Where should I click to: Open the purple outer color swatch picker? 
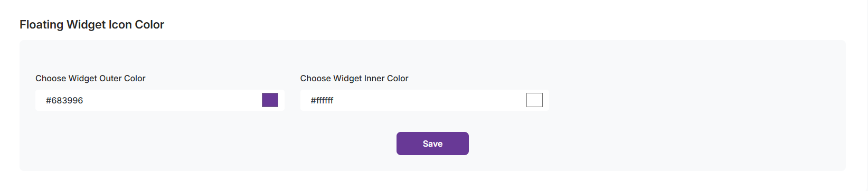[270, 100]
